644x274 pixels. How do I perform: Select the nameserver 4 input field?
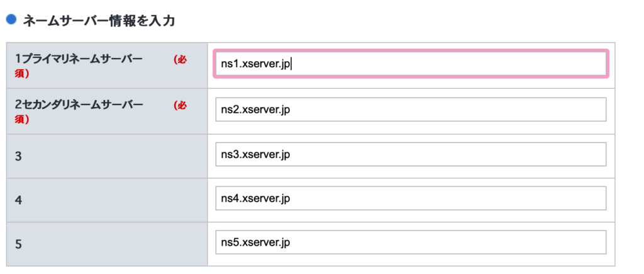[411, 198]
